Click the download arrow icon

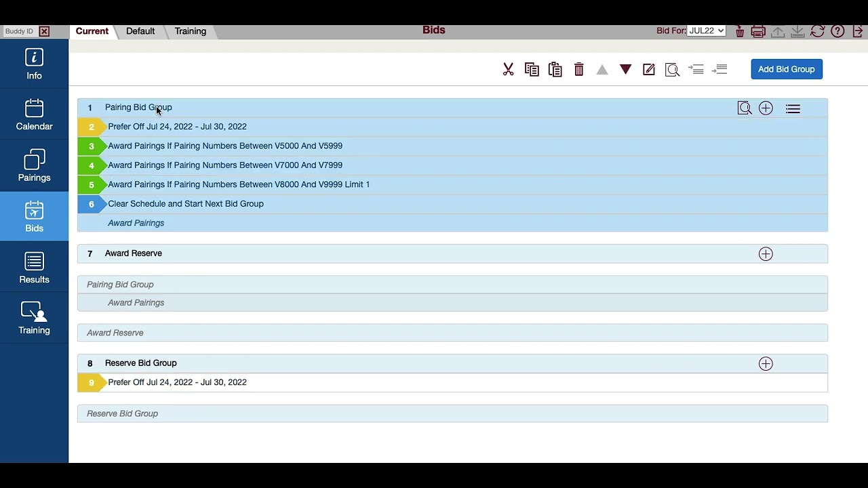[797, 31]
